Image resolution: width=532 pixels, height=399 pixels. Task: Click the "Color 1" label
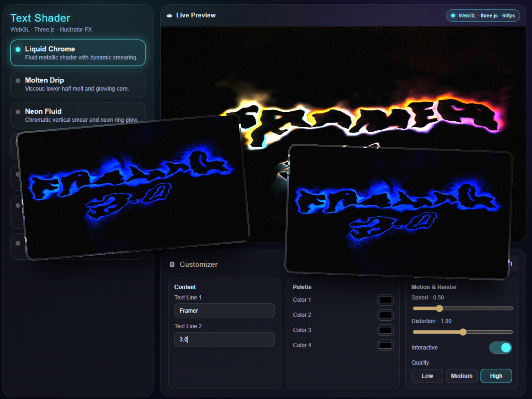click(x=302, y=300)
